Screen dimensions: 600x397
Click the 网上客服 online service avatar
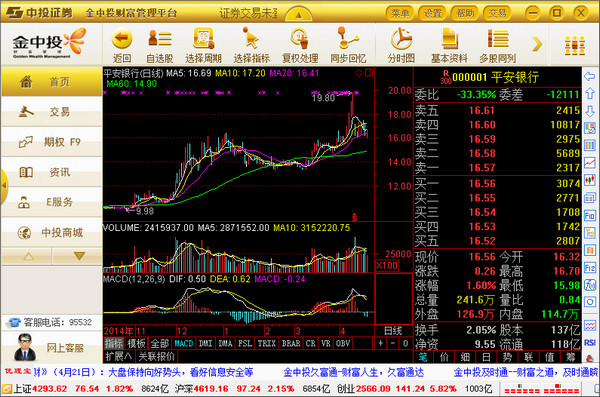click(25, 348)
